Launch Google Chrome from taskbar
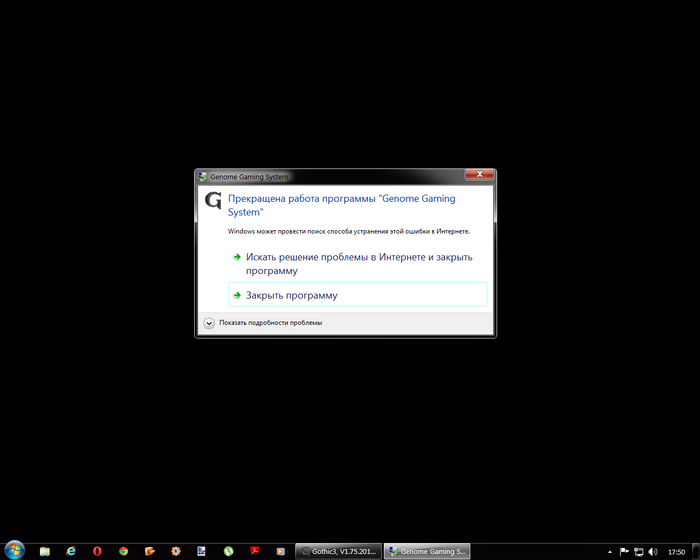This screenshot has height=560, width=700. (x=123, y=551)
